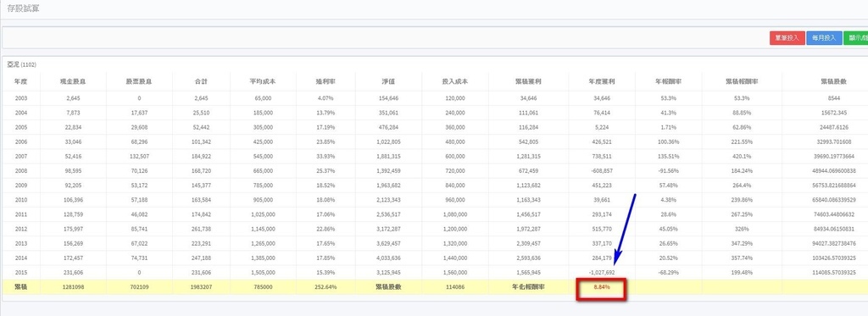Click the 101,342 total value
Image resolution: width=868 pixels, height=316 pixels.
(201, 141)
